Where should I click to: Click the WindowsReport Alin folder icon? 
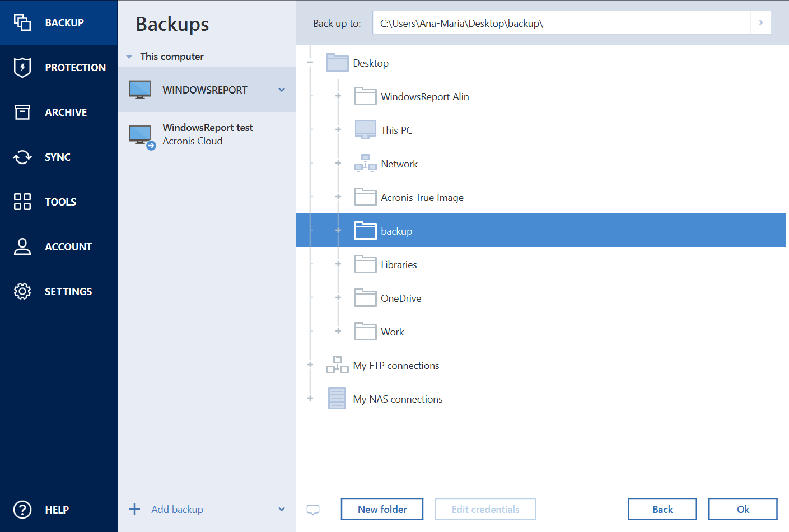(x=366, y=96)
